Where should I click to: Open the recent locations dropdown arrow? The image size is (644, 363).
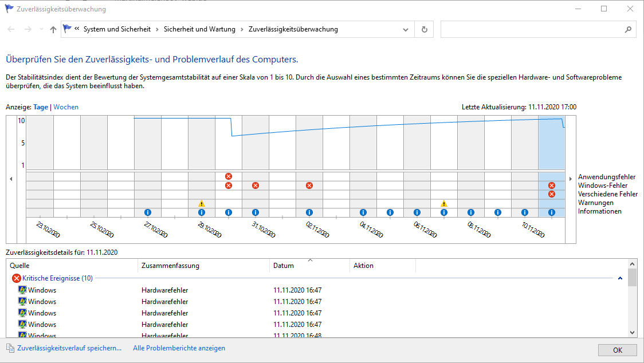tap(41, 29)
